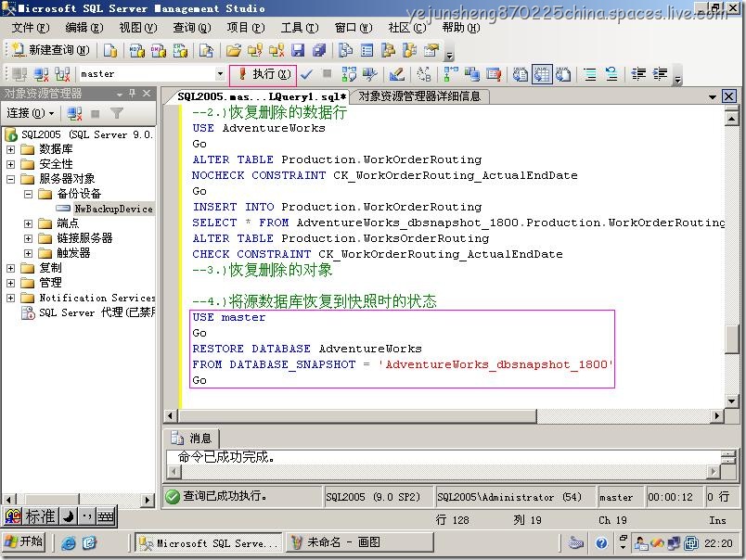This screenshot has height=560, width=746.
Task: Click the Analysis Services MDX Query icon
Action: 137,50
